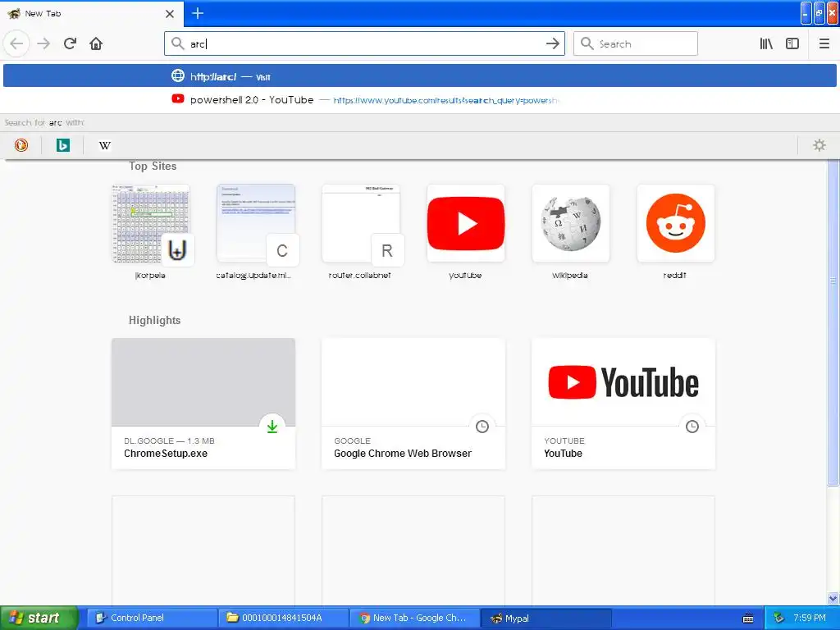Focus the address bar containing 'arc'
This screenshot has height=630, width=840.
364,43
